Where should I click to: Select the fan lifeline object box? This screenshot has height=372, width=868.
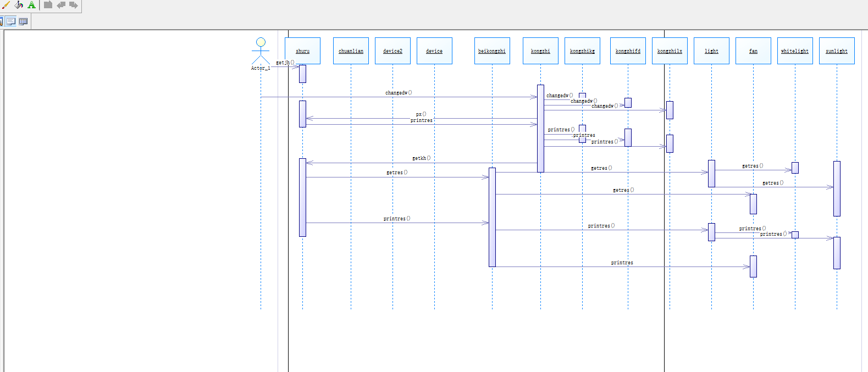point(753,51)
